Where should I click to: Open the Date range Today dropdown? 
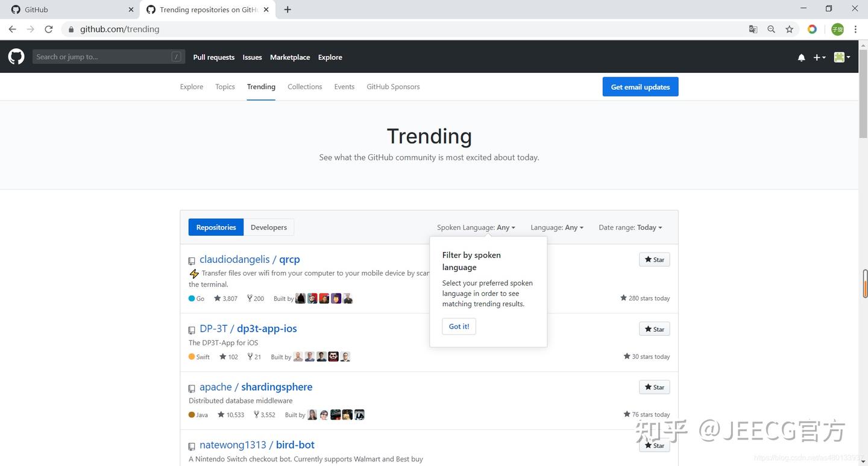click(630, 227)
